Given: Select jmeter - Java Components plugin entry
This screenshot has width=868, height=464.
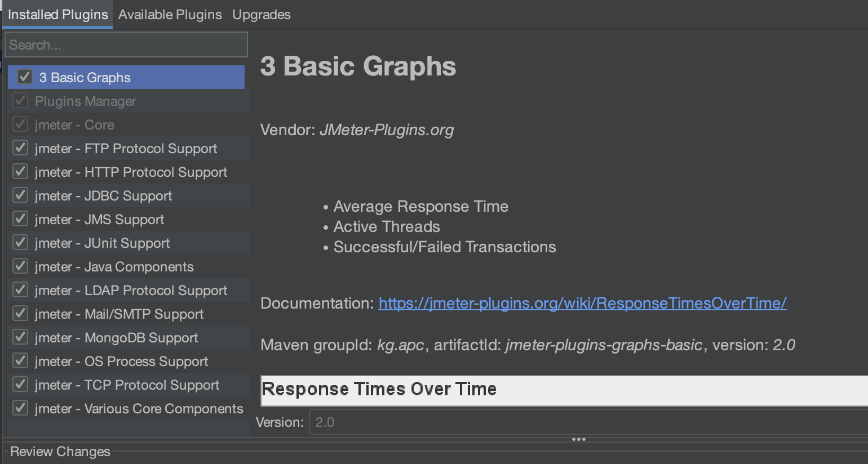Looking at the screenshot, I should pyautogui.click(x=114, y=267).
